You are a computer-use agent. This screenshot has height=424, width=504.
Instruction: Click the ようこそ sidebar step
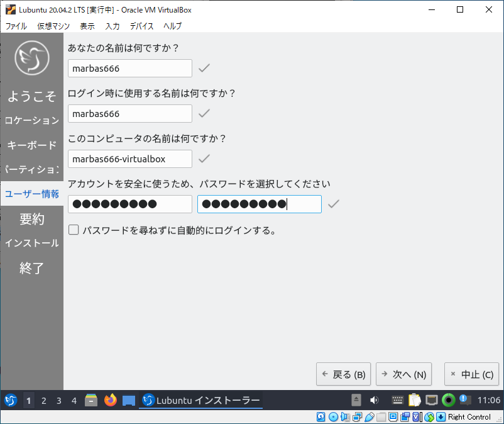click(32, 96)
